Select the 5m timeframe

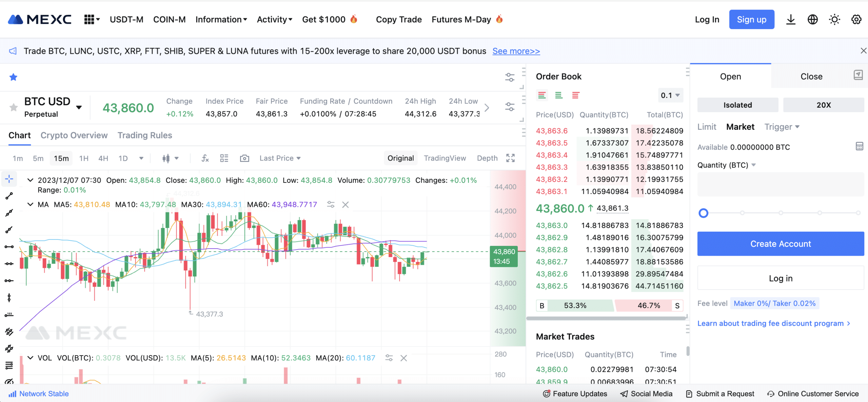pos(38,158)
